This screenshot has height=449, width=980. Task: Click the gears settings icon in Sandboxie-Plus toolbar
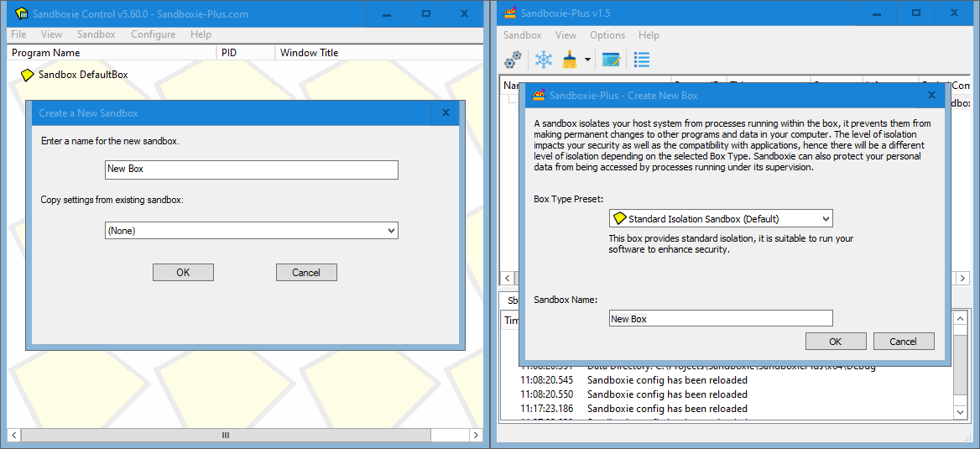(x=513, y=60)
